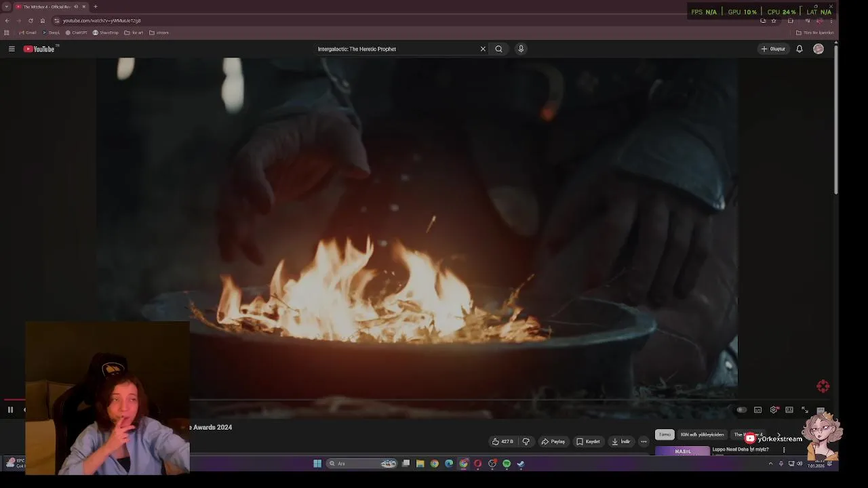Image resolution: width=868 pixels, height=488 pixels.
Task: Open the player settings gear
Action: pos(774,410)
